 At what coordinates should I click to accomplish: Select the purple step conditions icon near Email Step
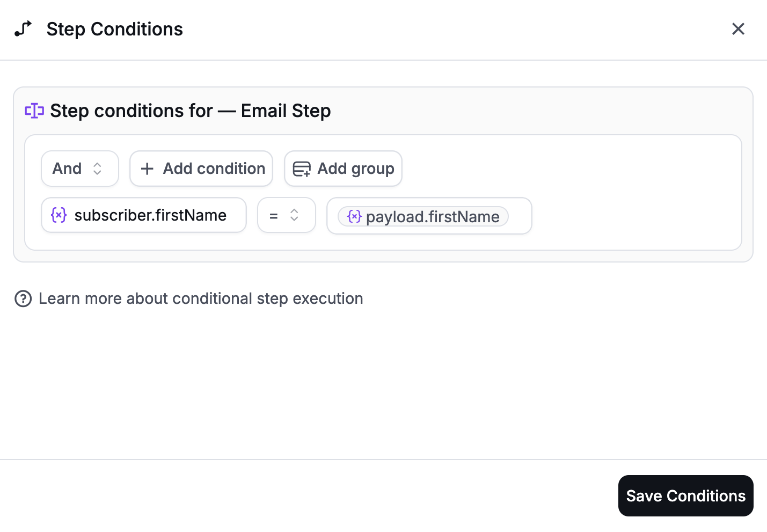tap(34, 111)
